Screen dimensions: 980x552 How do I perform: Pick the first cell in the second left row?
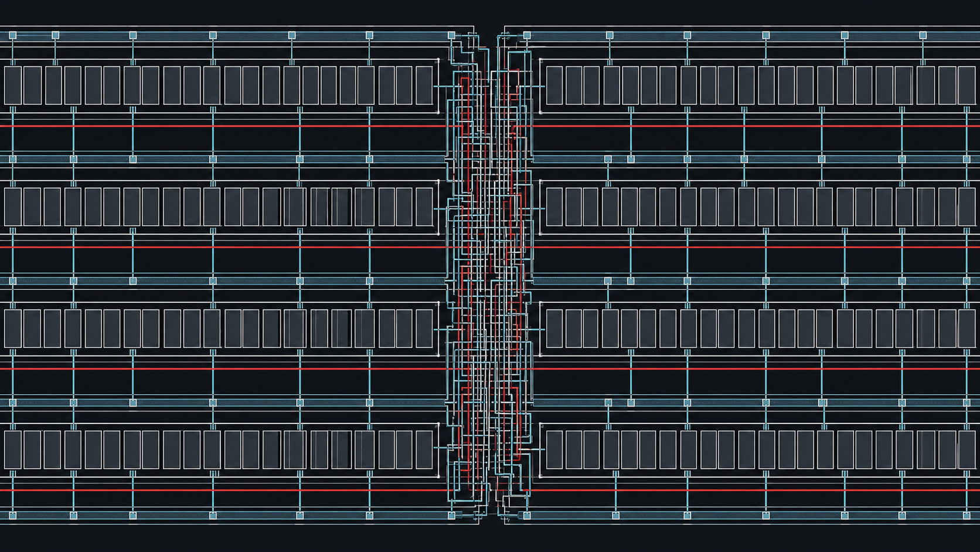tap(13, 206)
